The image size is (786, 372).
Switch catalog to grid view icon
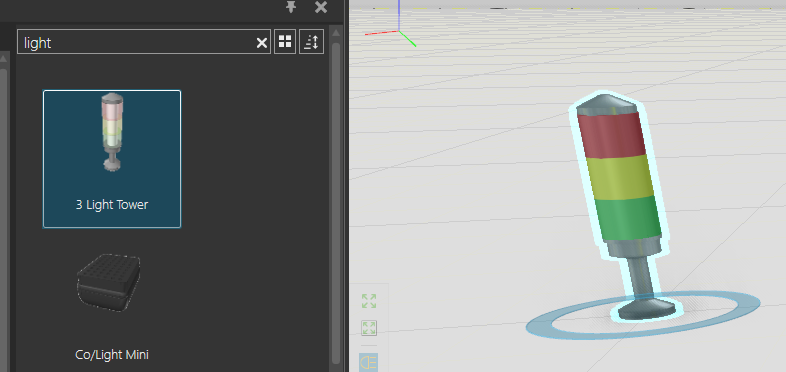(x=285, y=42)
